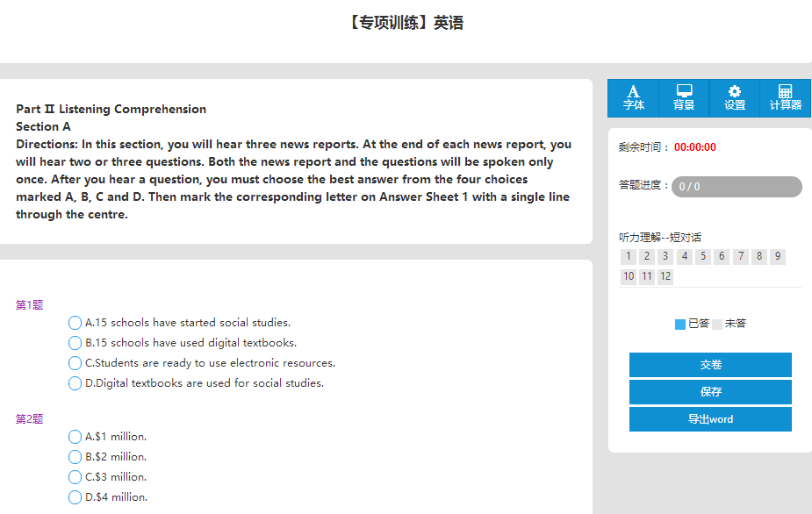Go to question 5 in navigator grid
The width and height of the screenshot is (812, 514).
703,256
